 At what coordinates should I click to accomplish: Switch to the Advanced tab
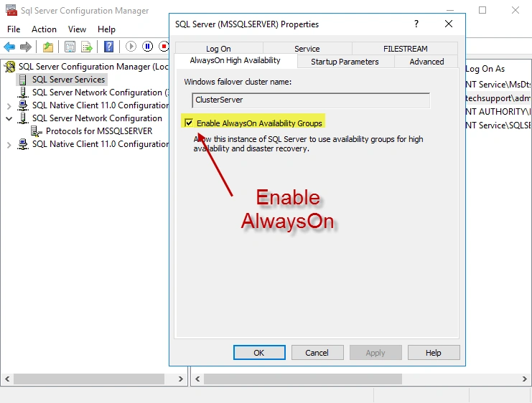click(426, 62)
